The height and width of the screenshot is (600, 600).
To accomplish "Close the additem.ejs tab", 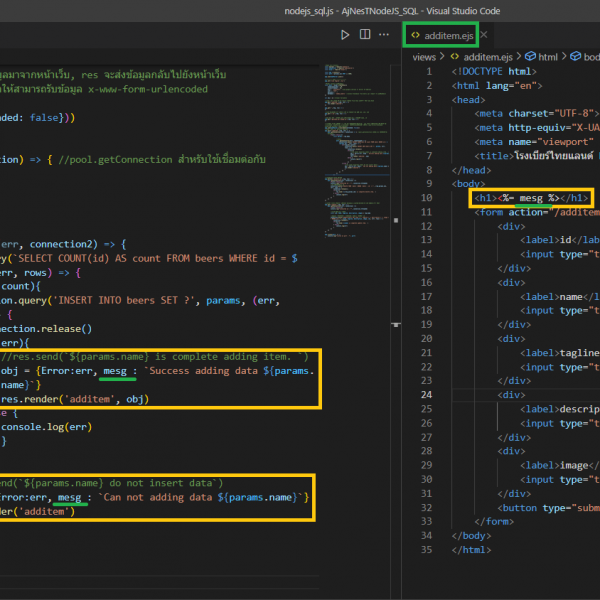I will tap(484, 35).
